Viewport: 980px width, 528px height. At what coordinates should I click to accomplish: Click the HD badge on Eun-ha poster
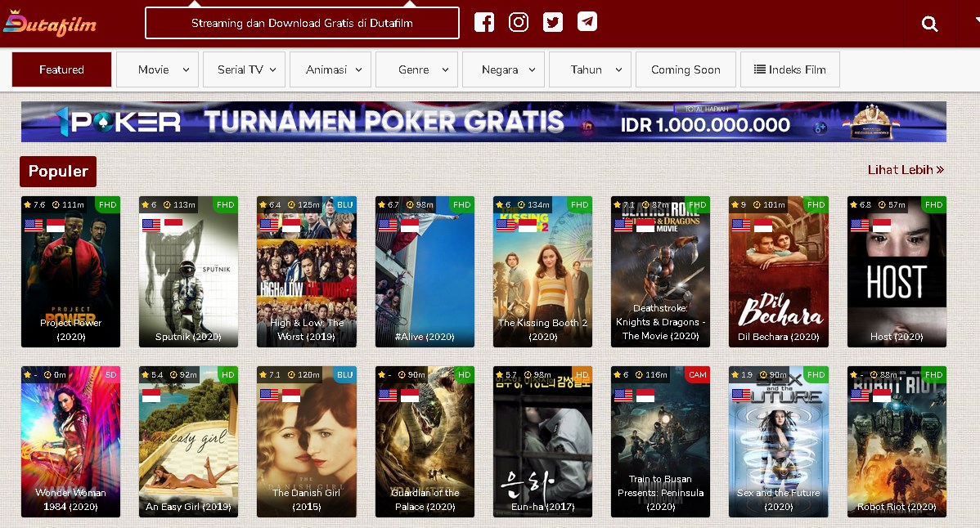click(582, 375)
